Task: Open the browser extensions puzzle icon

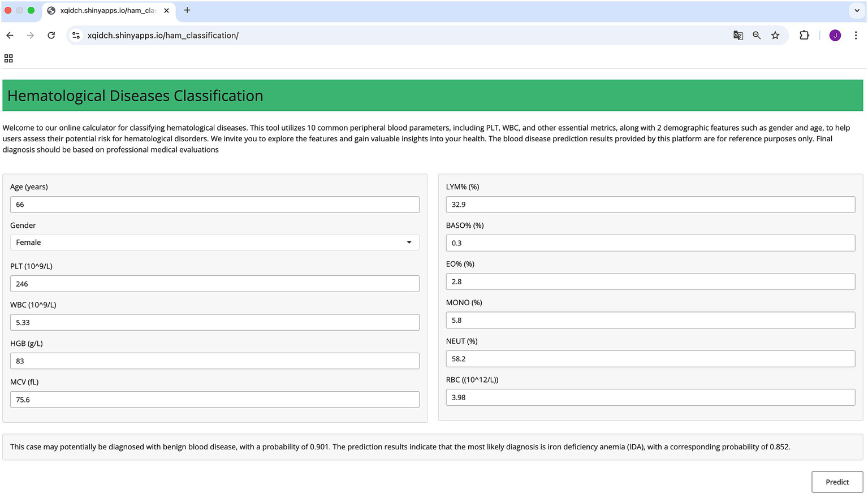Action: click(804, 35)
